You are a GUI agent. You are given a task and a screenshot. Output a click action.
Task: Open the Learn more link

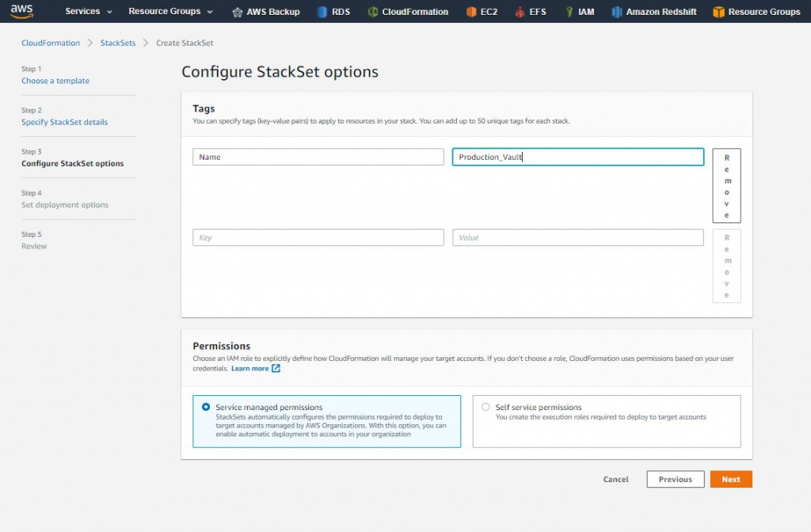[249, 368]
